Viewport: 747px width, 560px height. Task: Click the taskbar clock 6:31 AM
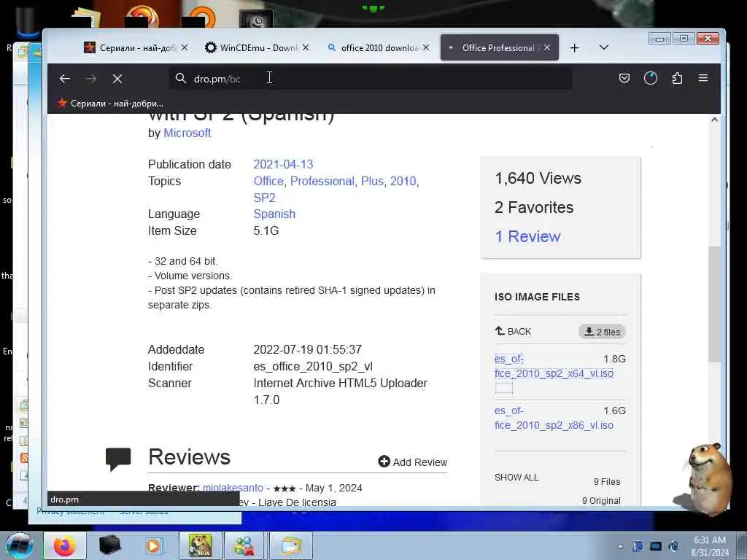[710, 546]
